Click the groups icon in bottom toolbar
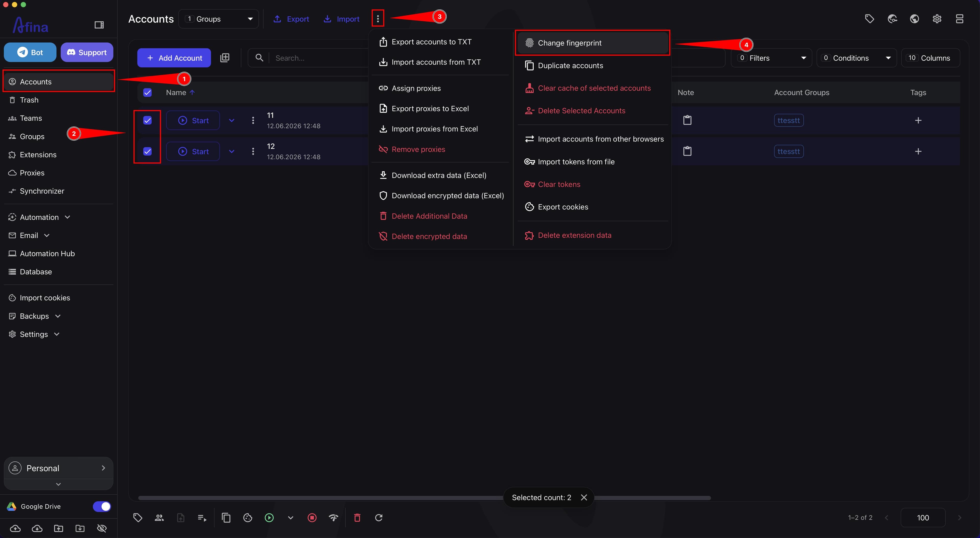The height and width of the screenshot is (538, 980). pyautogui.click(x=160, y=517)
